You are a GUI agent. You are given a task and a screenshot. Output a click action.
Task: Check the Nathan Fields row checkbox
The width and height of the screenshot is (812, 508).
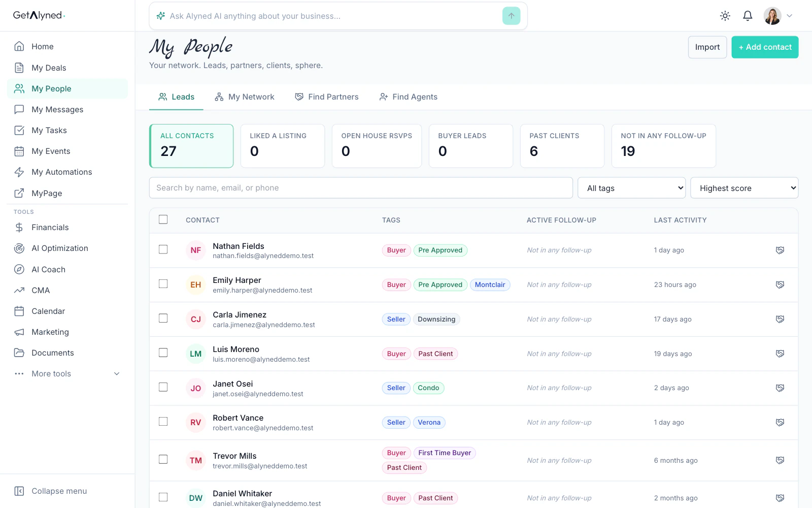tap(163, 249)
